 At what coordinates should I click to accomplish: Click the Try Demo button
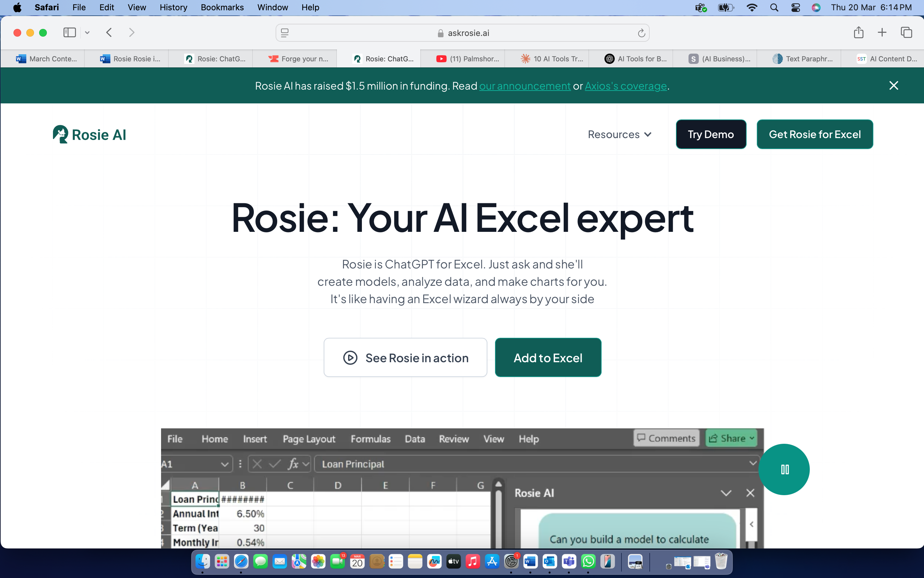[x=711, y=134]
